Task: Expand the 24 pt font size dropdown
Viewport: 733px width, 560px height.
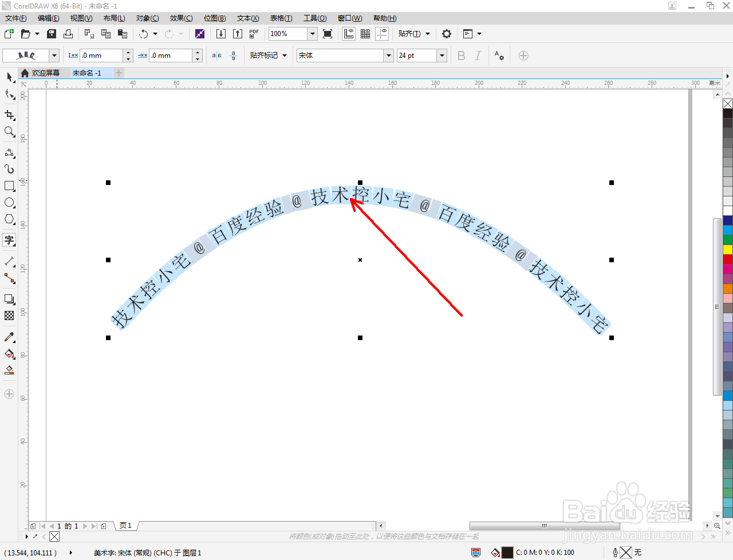Action: click(442, 56)
